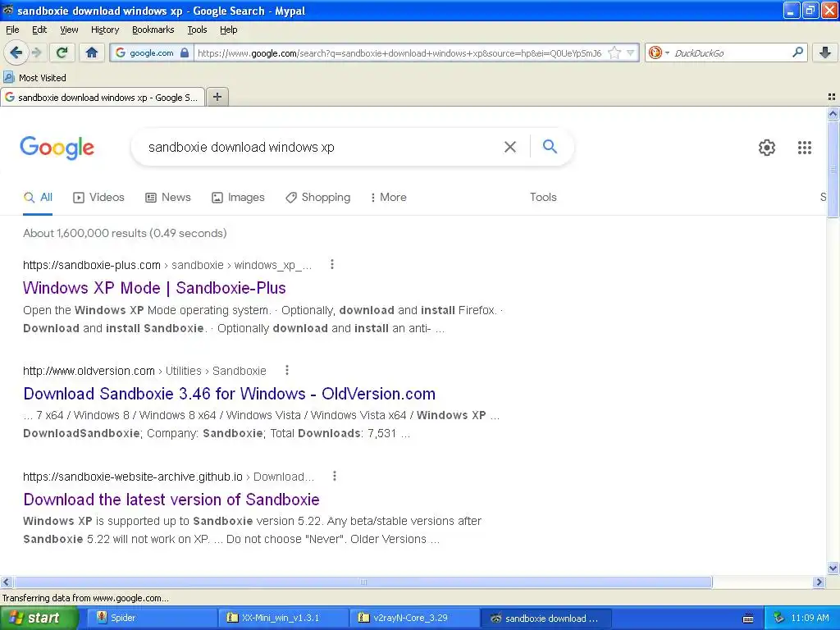Open Download the latest version of Sandboxie
Image resolution: width=840 pixels, height=630 pixels.
171,500
